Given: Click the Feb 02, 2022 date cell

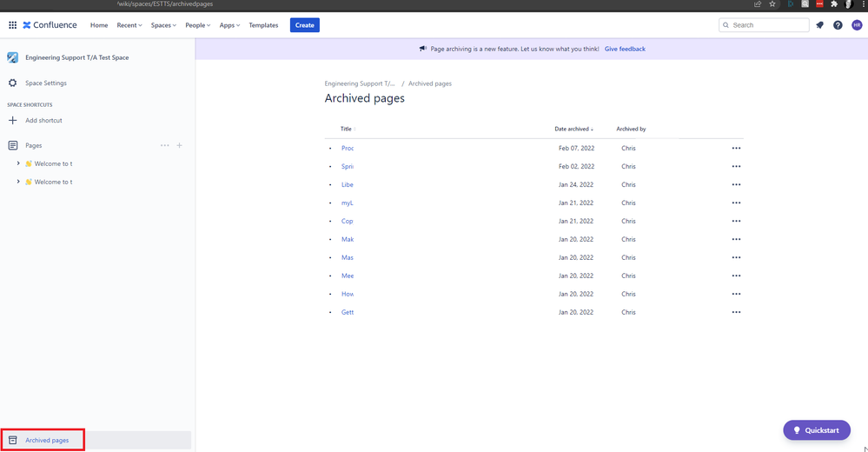Looking at the screenshot, I should click(x=576, y=167).
